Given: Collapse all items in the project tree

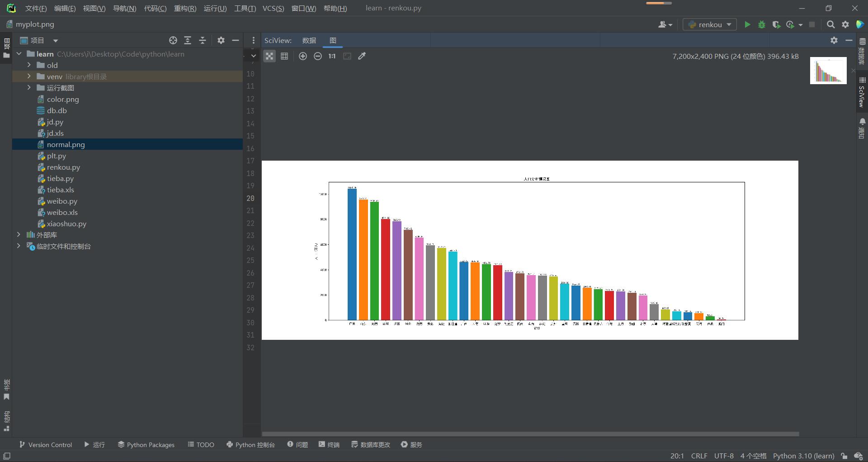Looking at the screenshot, I should (x=203, y=40).
